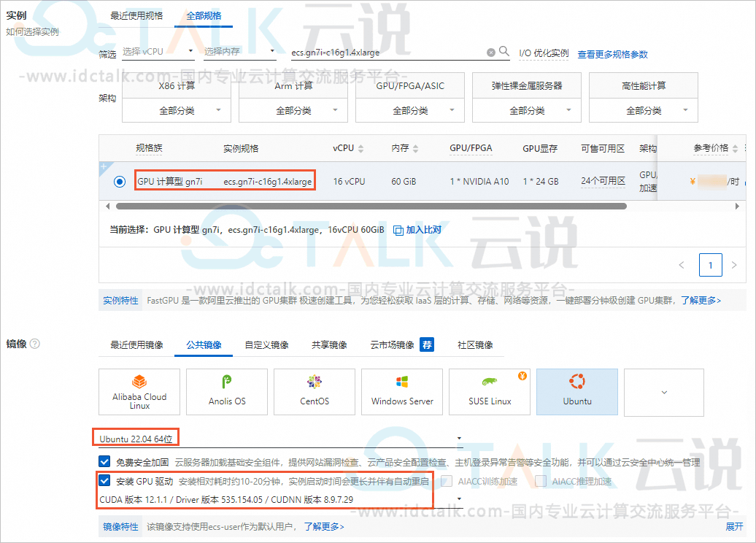Select 高性能计算 architecture header
Screen dimensions: 756x543
643,86
